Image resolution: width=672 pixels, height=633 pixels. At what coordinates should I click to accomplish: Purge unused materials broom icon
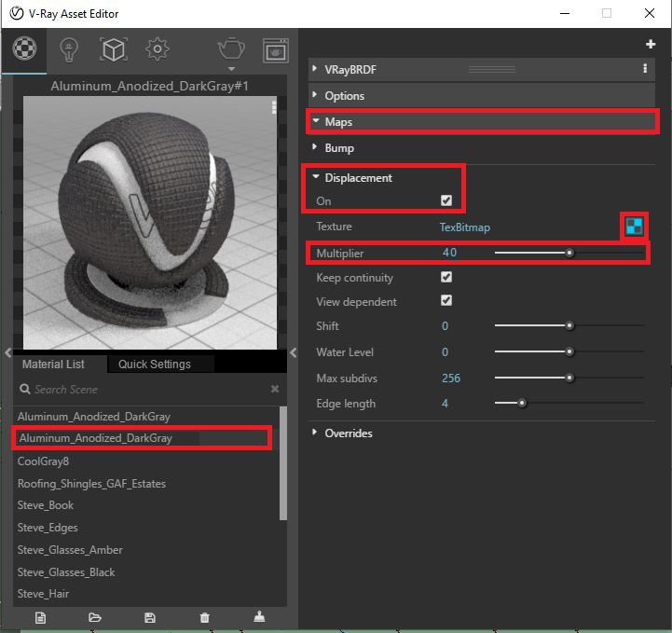pyautogui.click(x=259, y=617)
